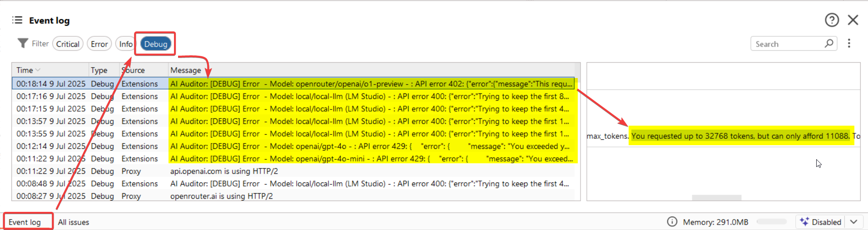Click the search magnifier icon
This screenshot has width=868, height=230.
[x=829, y=44]
